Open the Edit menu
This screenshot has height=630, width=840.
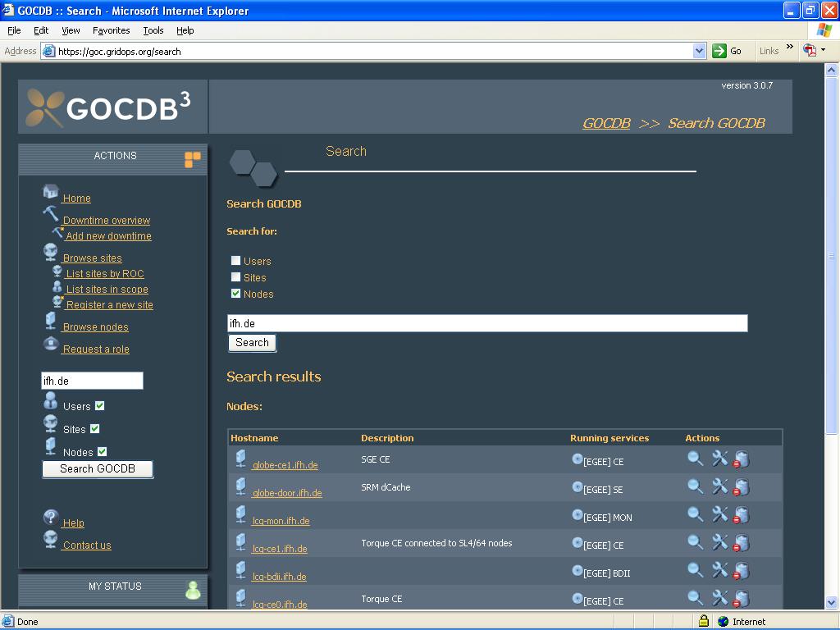pyautogui.click(x=41, y=30)
